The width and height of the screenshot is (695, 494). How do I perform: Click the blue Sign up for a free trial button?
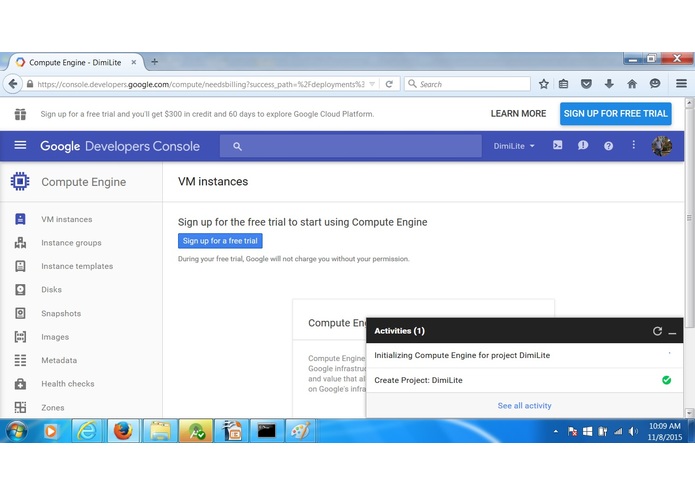(220, 241)
